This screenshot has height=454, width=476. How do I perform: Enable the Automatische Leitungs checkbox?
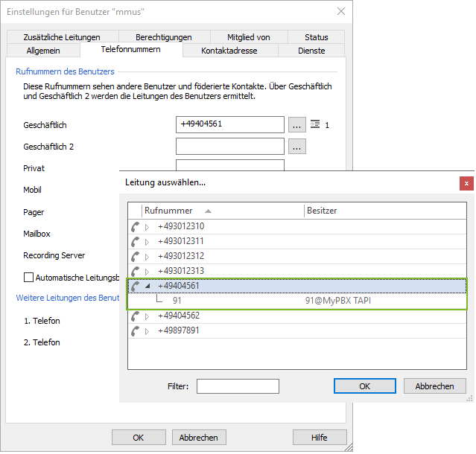point(29,278)
